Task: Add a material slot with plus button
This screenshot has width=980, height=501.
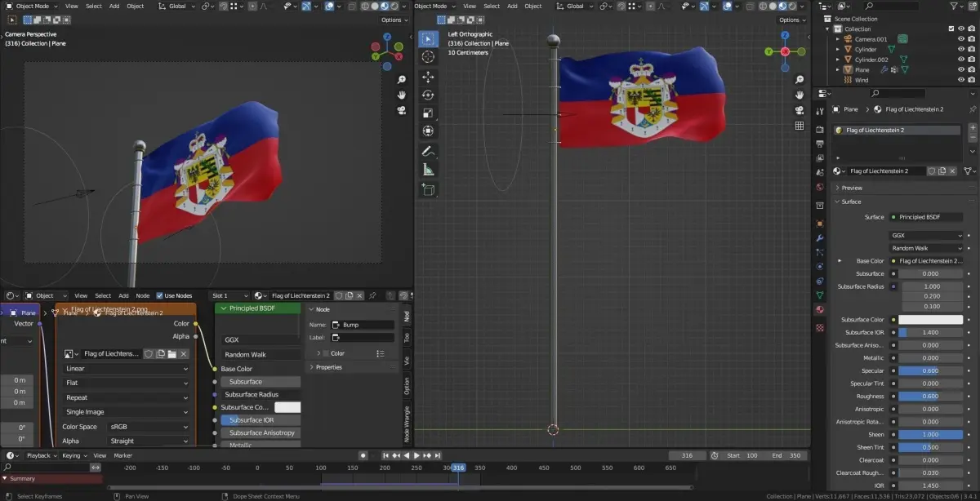Action: 972,128
